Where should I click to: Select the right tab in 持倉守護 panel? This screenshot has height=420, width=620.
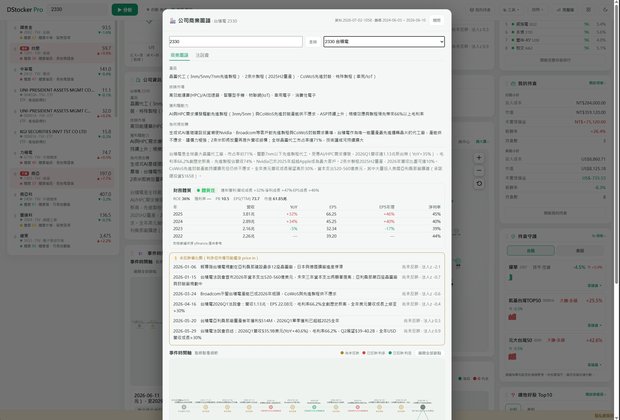point(580,250)
